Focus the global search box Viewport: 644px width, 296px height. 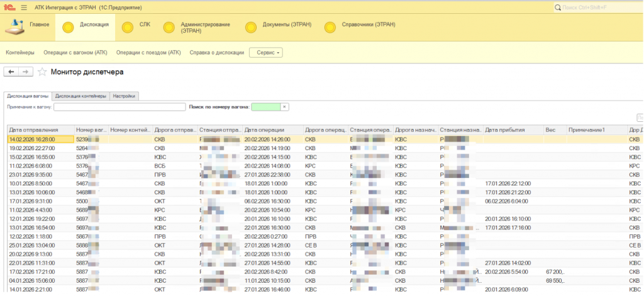click(597, 8)
